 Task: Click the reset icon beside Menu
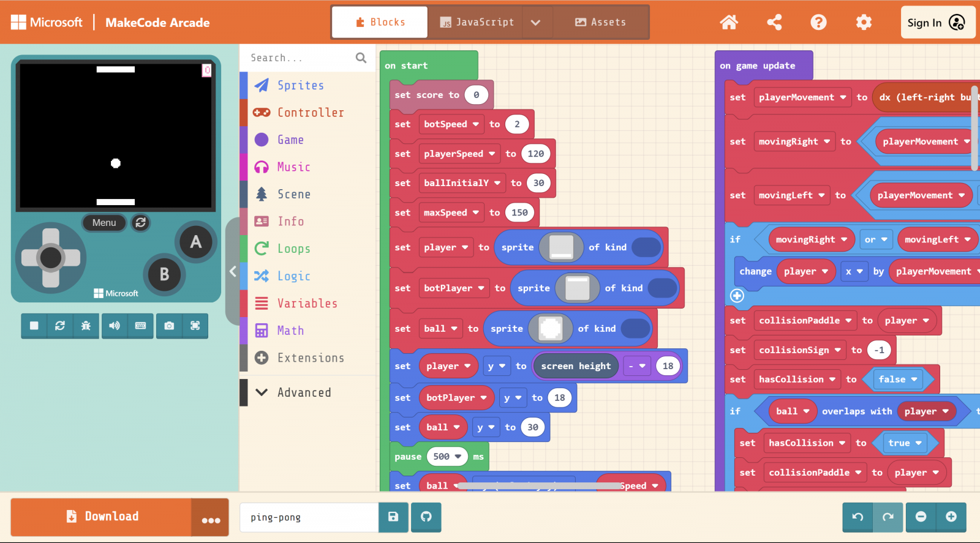pos(141,223)
